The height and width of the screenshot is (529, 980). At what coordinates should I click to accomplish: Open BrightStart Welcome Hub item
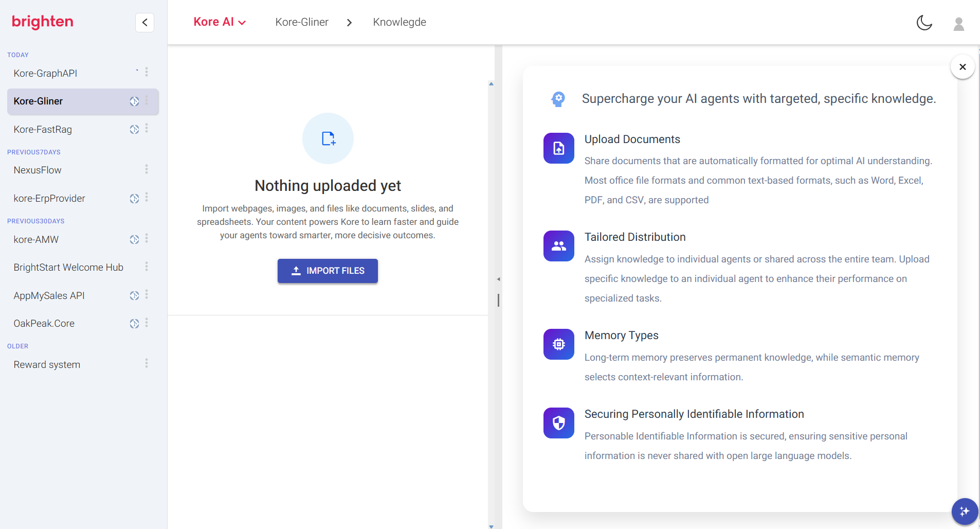(x=68, y=267)
